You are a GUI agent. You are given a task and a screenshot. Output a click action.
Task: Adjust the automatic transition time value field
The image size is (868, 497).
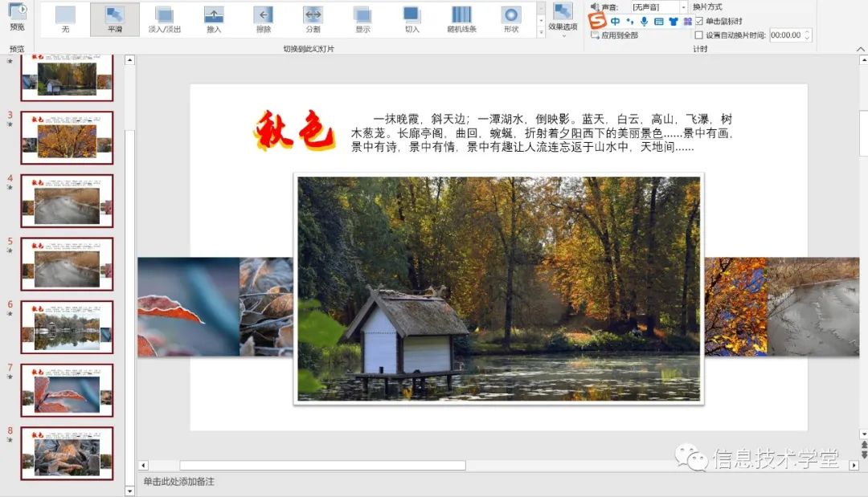[786, 35]
